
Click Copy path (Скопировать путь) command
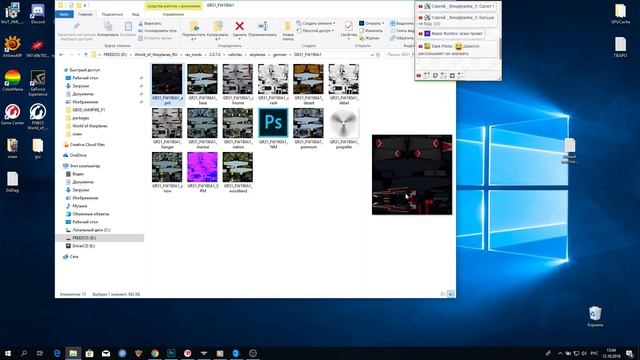pos(158,31)
